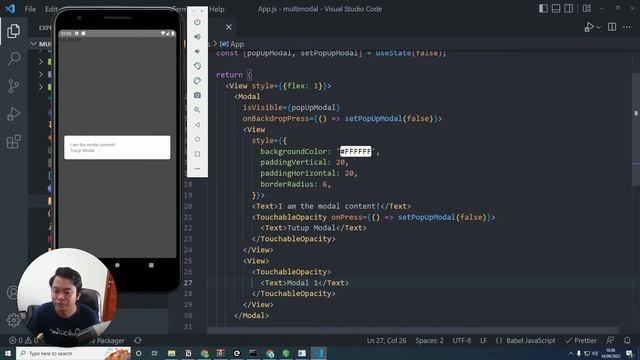The width and height of the screenshot is (640, 360).
Task: Change indentation via Spaces: 2
Action: pyautogui.click(x=429, y=340)
